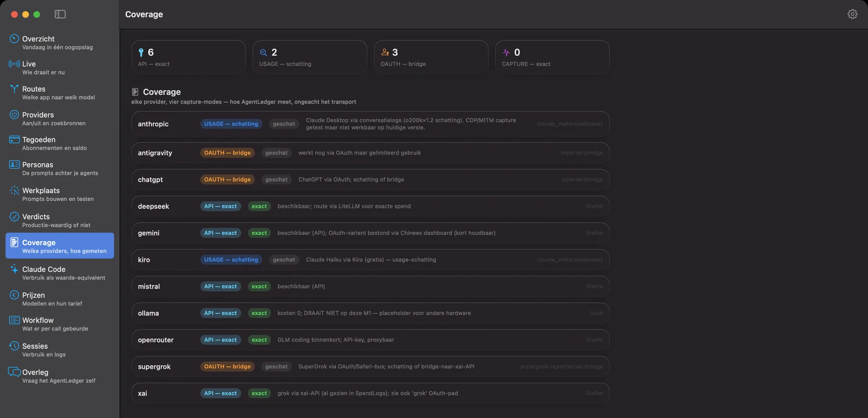This screenshot has height=418, width=868.
Task: Click the Live broadcast icon
Action: pos(14,64)
